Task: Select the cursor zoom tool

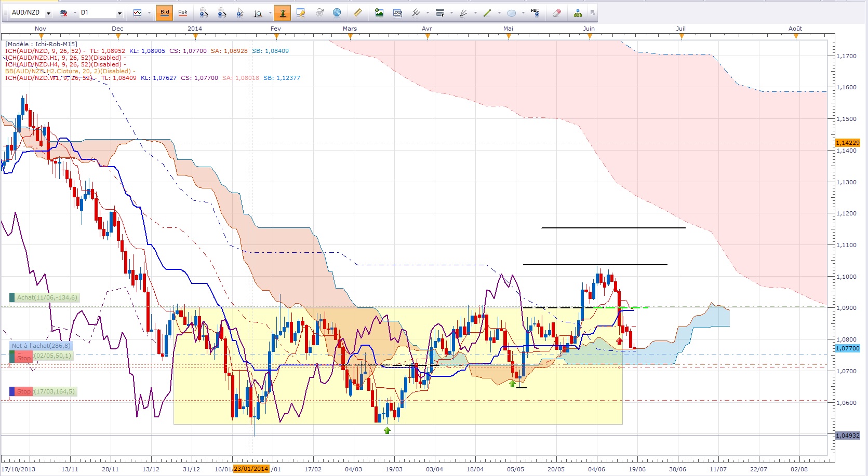Action: coord(240,12)
